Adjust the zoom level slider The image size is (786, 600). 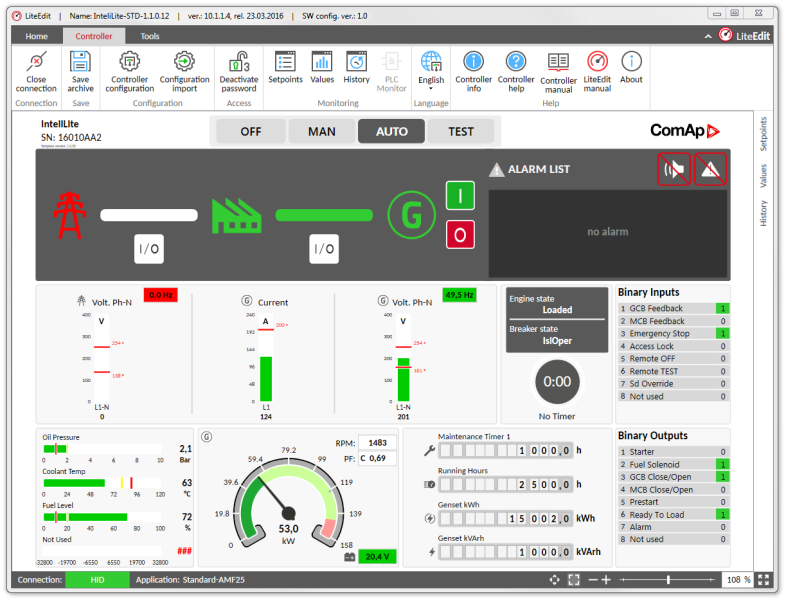coord(668,580)
